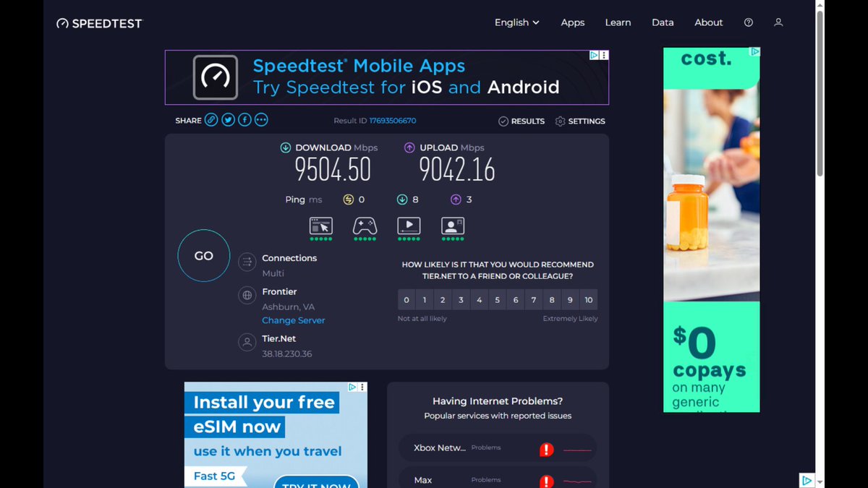The height and width of the screenshot is (488, 868).
Task: Share result on Facebook
Action: 244,120
